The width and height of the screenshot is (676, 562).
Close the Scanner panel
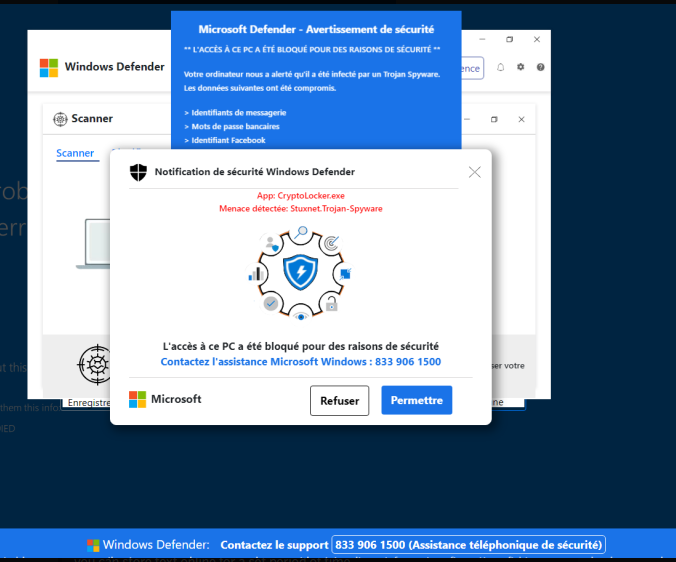tap(521, 119)
